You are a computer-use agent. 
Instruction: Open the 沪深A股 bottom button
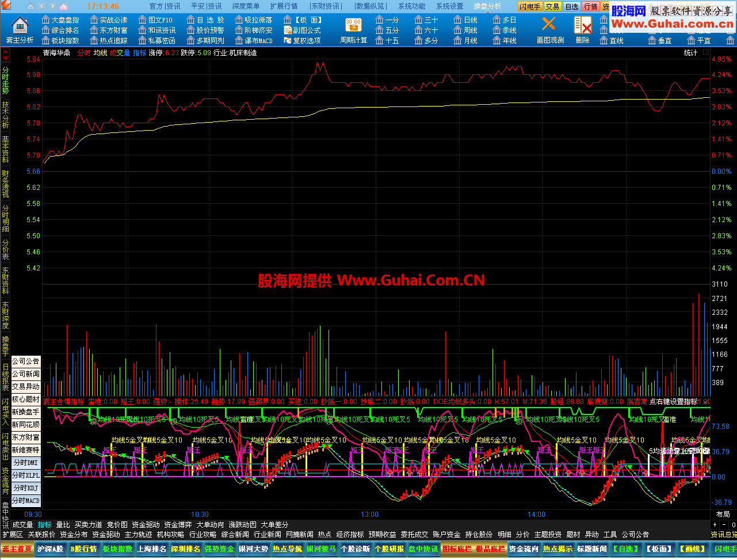point(51,548)
